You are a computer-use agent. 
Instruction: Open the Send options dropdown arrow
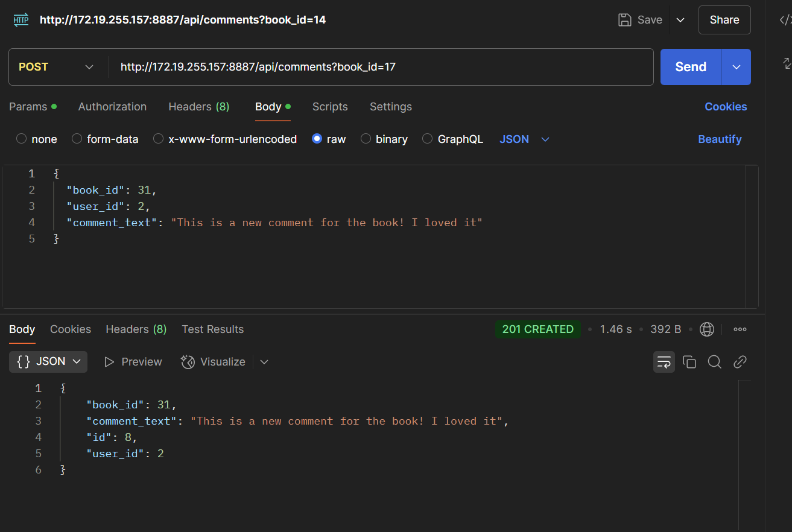pos(737,67)
